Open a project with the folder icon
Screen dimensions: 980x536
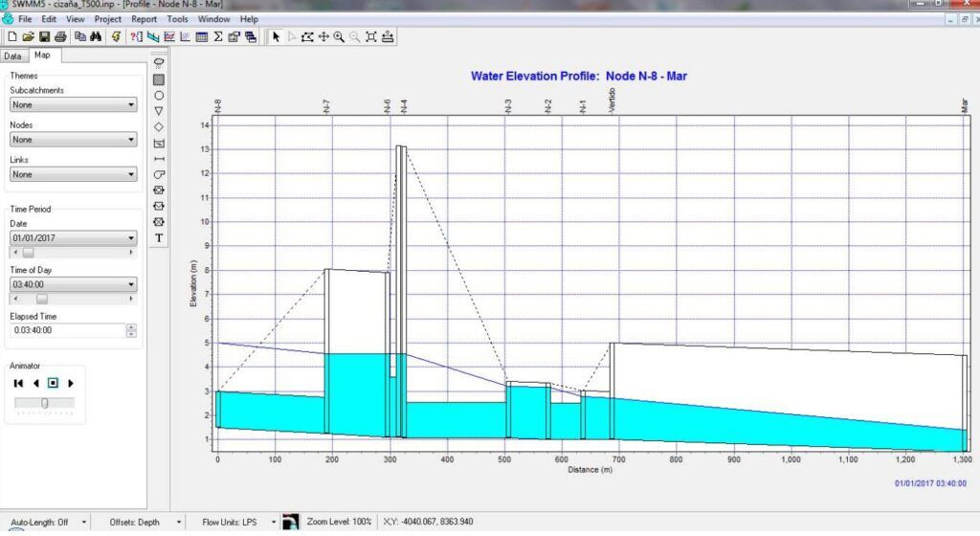pos(28,37)
